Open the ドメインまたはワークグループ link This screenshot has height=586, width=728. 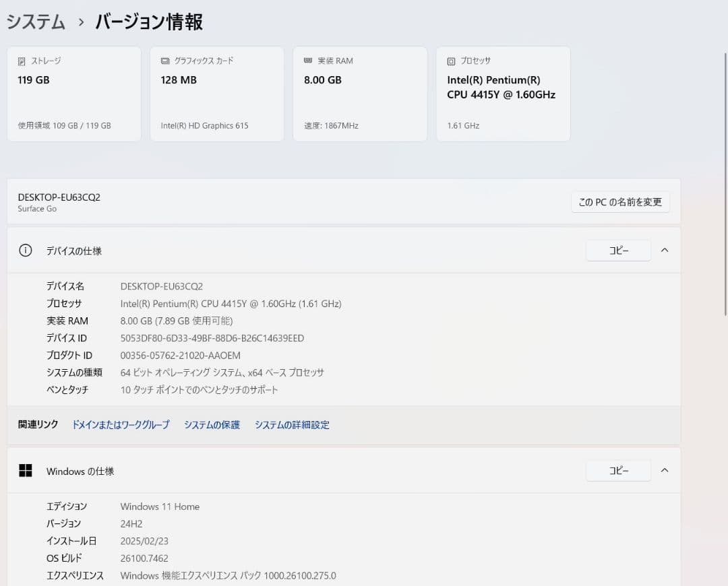[x=120, y=425]
